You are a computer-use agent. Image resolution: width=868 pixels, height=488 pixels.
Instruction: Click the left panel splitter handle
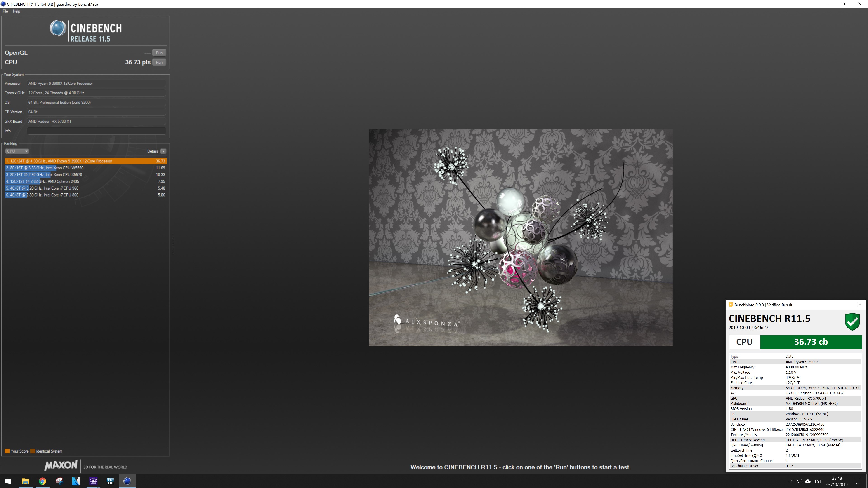click(173, 245)
